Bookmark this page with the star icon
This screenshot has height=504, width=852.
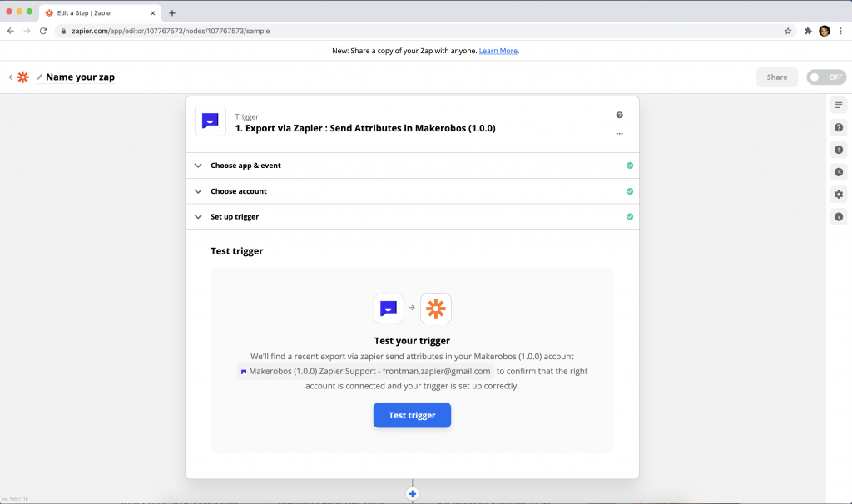[x=788, y=31]
